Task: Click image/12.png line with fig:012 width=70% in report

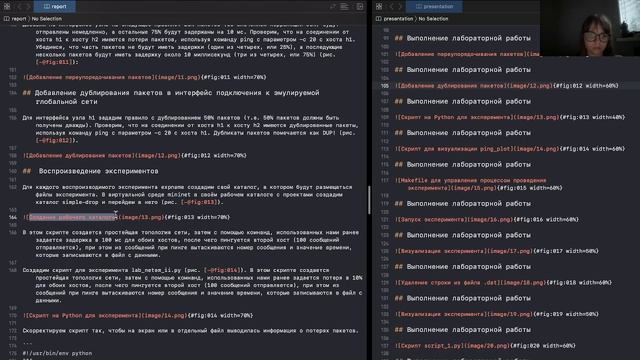Action: pyautogui.click(x=135, y=156)
